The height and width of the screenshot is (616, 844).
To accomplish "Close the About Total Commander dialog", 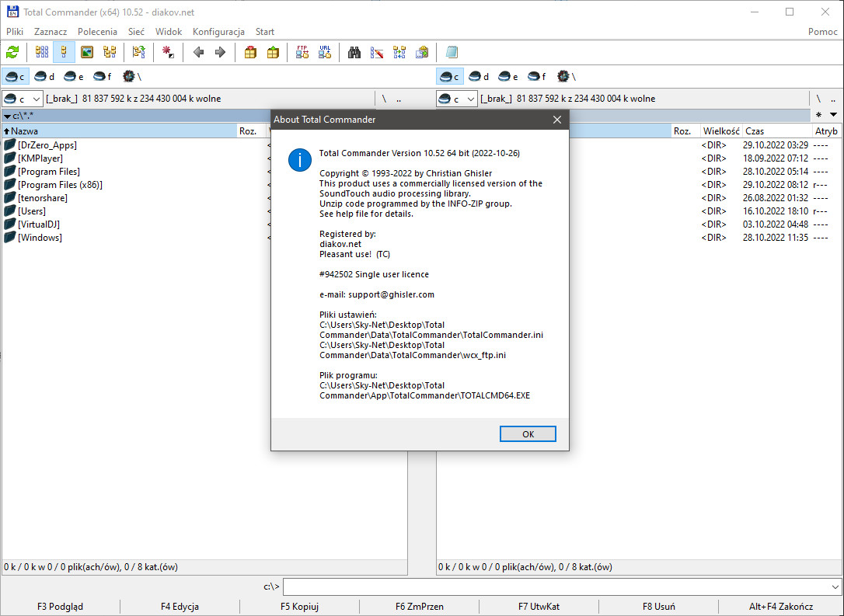I will [x=557, y=120].
